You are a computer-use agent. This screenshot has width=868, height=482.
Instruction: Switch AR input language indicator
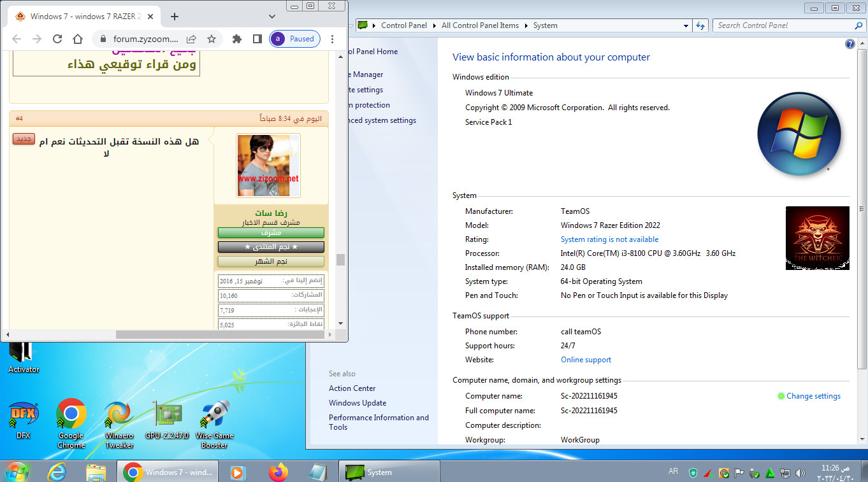pos(673,472)
